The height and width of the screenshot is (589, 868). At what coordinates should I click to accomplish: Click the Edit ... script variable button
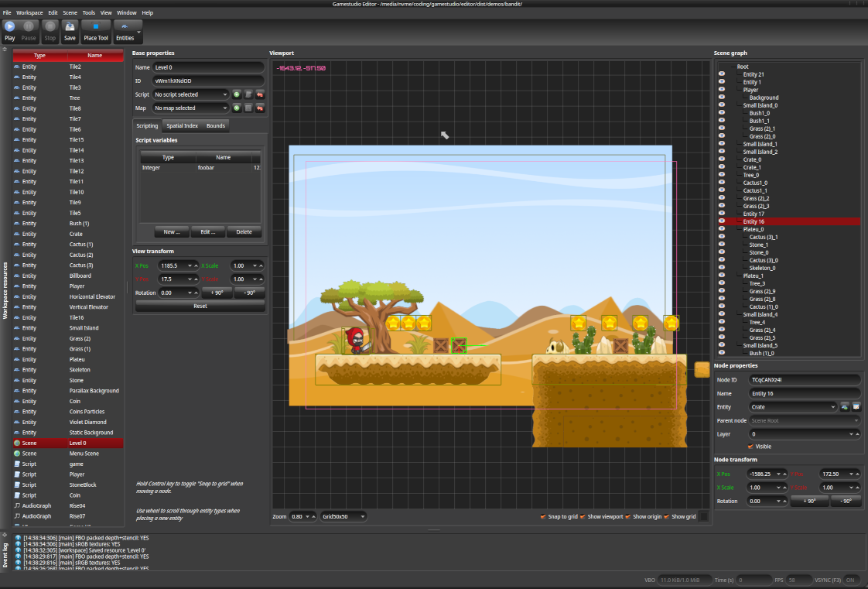pos(208,232)
